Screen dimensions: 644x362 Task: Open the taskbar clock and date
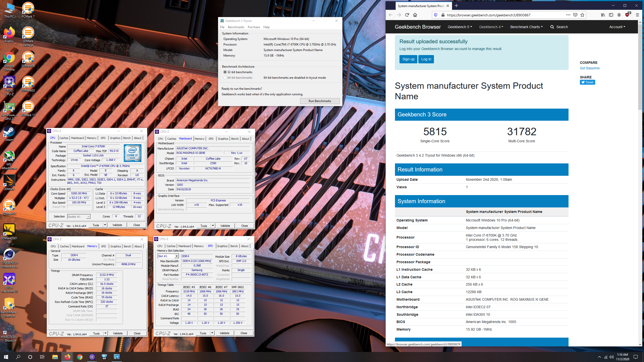(x=622, y=357)
